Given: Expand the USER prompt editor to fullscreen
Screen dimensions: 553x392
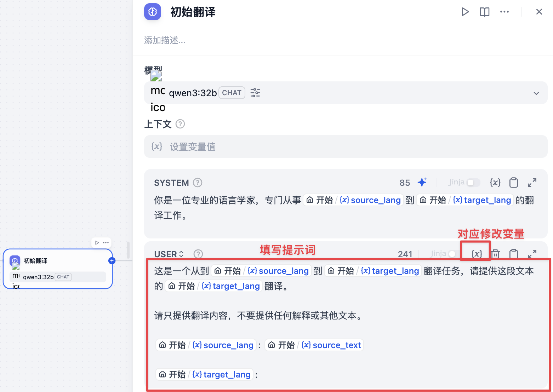Looking at the screenshot, I should coord(532,254).
